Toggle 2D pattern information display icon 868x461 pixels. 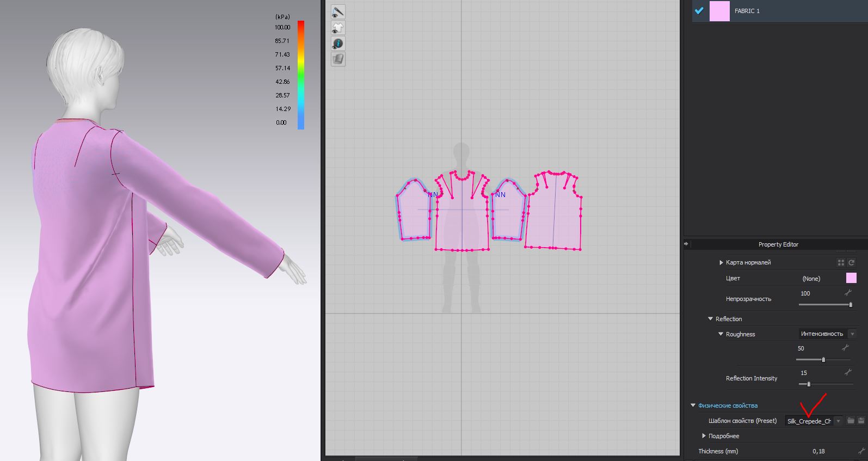pyautogui.click(x=338, y=44)
